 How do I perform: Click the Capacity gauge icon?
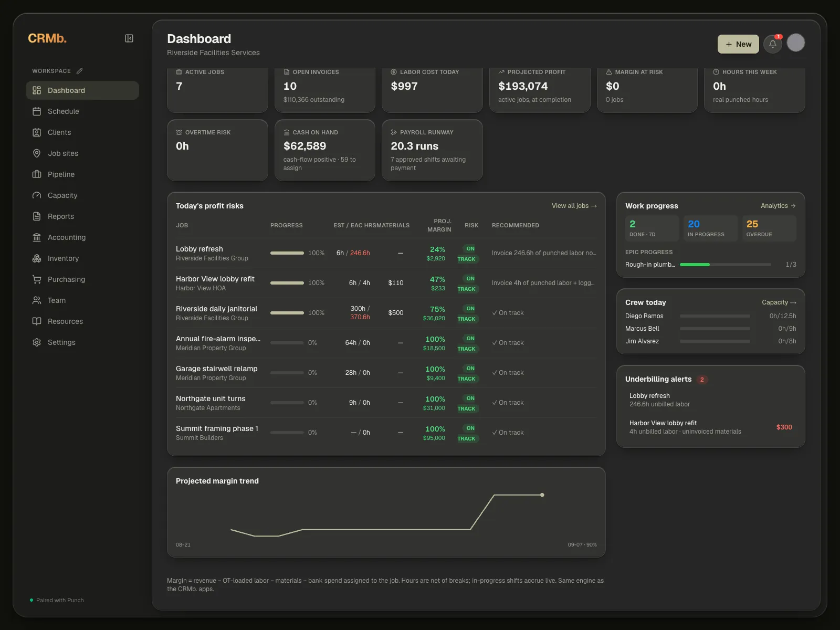(x=37, y=195)
